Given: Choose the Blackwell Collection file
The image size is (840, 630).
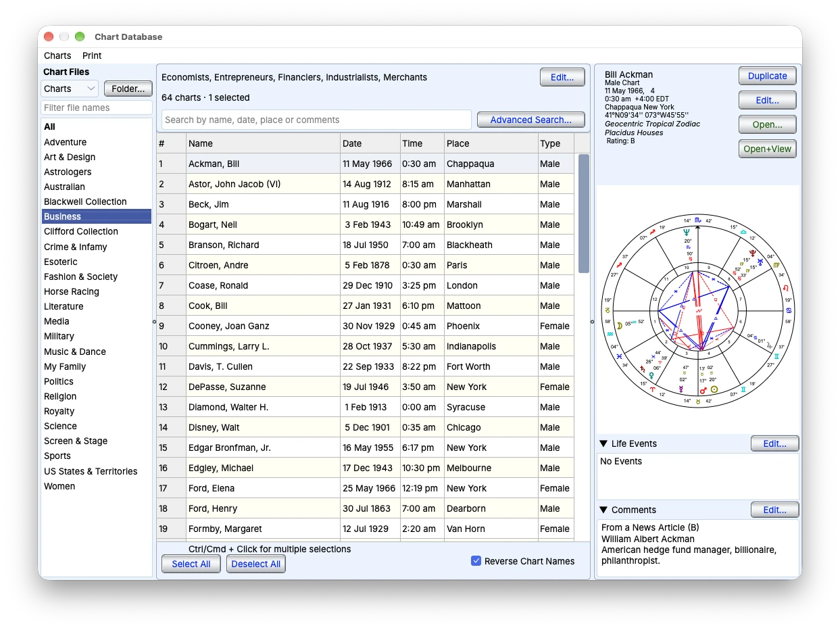Looking at the screenshot, I should click(97, 201).
